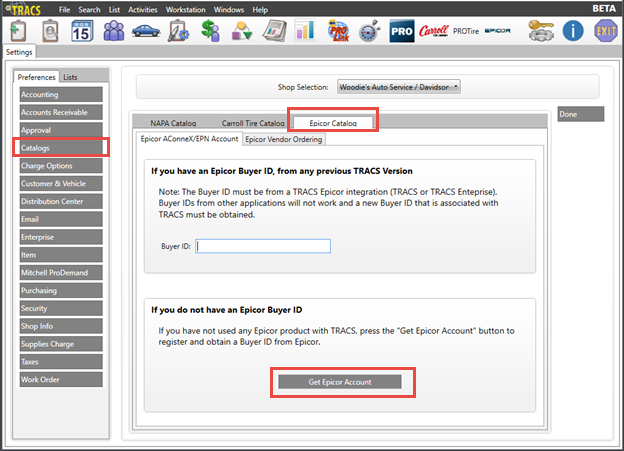This screenshot has width=624, height=451.
Task: Click the PROTire toolbar icon
Action: 466,31
